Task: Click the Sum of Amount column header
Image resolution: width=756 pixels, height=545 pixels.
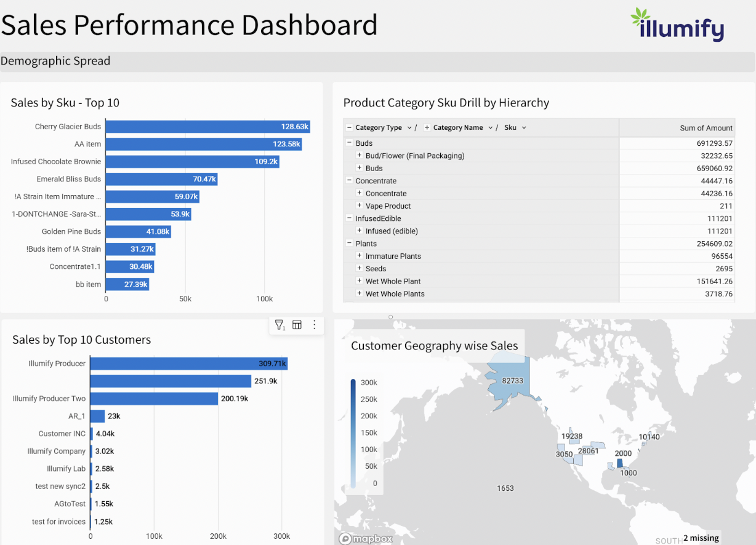Action: click(x=706, y=128)
